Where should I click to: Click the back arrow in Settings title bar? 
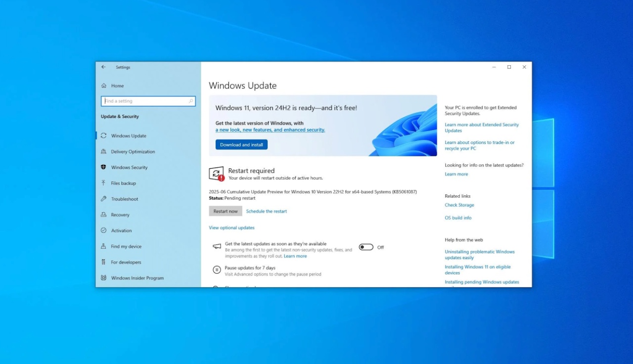(x=103, y=67)
